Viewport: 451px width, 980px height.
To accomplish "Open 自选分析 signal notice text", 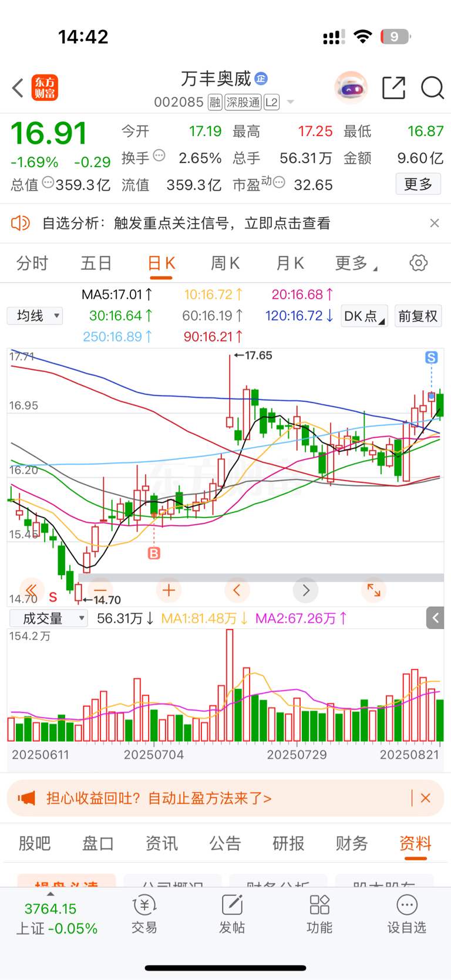I will click(186, 223).
